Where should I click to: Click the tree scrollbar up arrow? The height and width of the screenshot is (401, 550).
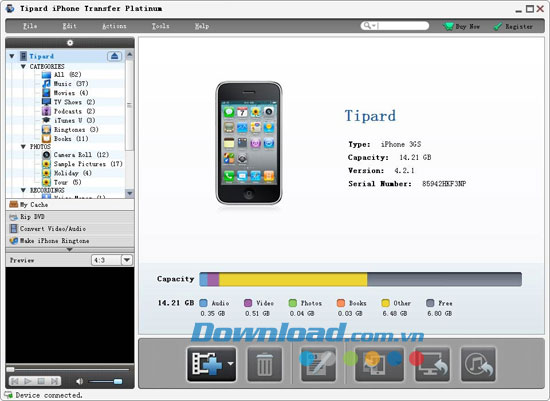click(x=129, y=54)
